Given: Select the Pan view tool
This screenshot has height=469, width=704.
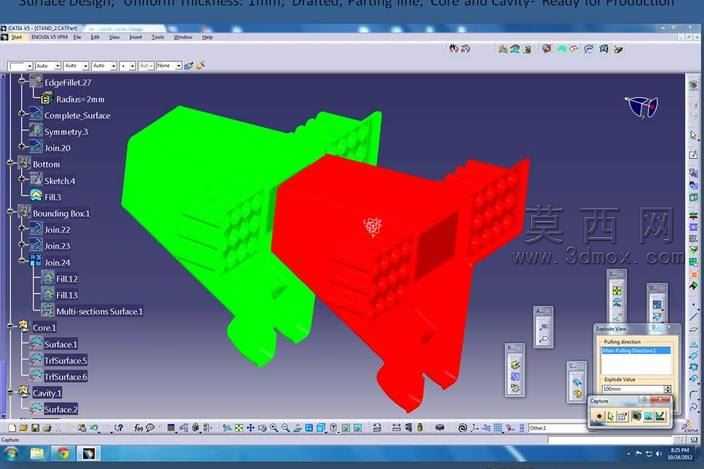Looking at the screenshot, I should point(251,428).
